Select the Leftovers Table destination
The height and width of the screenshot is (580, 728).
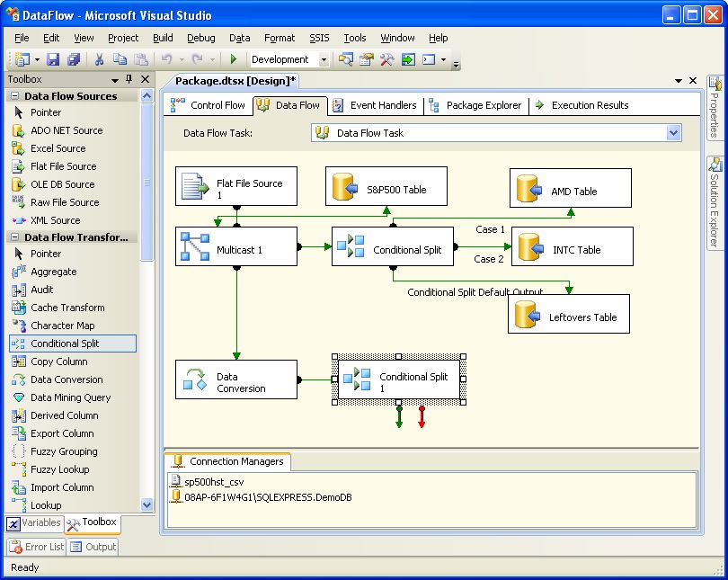coord(569,314)
